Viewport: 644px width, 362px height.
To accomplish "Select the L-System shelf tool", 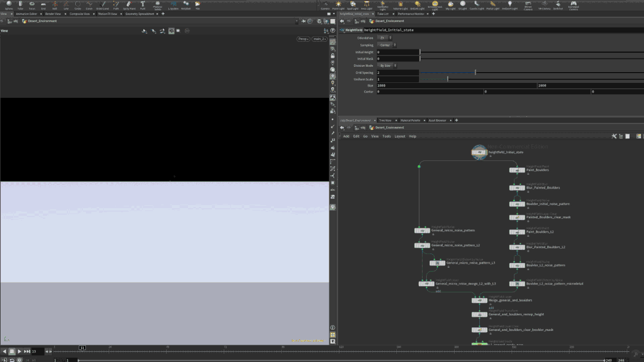I will click(x=173, y=5).
